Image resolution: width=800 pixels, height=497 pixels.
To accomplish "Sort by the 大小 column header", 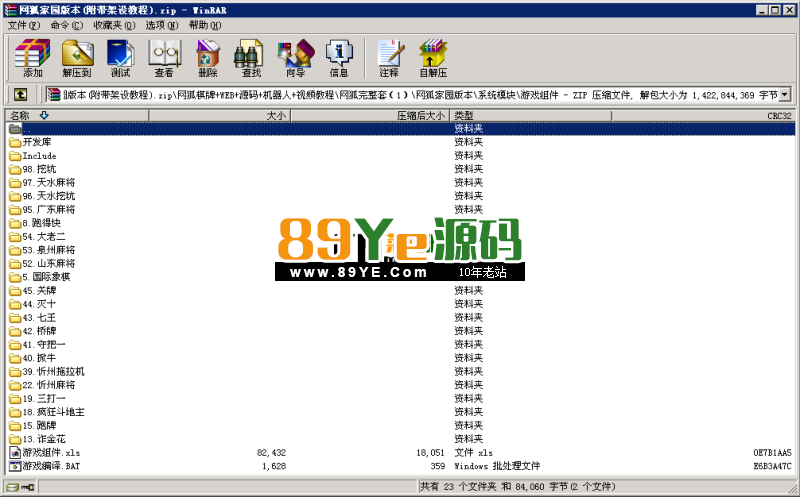I will (x=219, y=116).
